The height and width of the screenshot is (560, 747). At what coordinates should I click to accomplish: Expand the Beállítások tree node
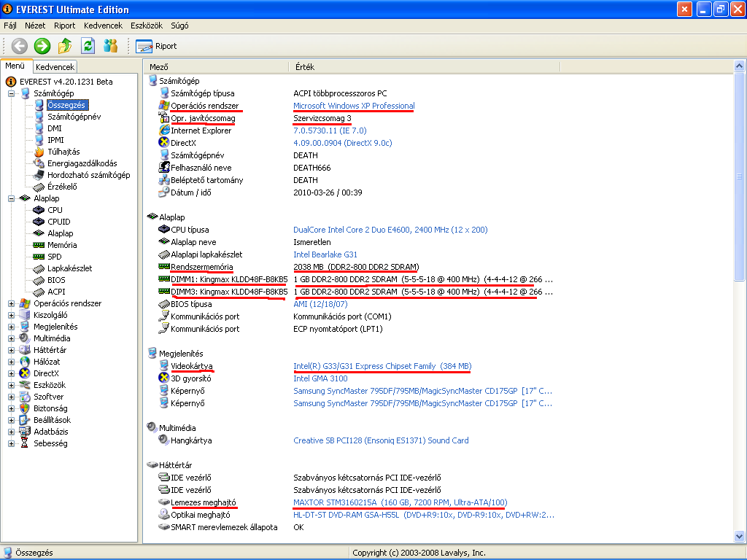tap(11, 420)
